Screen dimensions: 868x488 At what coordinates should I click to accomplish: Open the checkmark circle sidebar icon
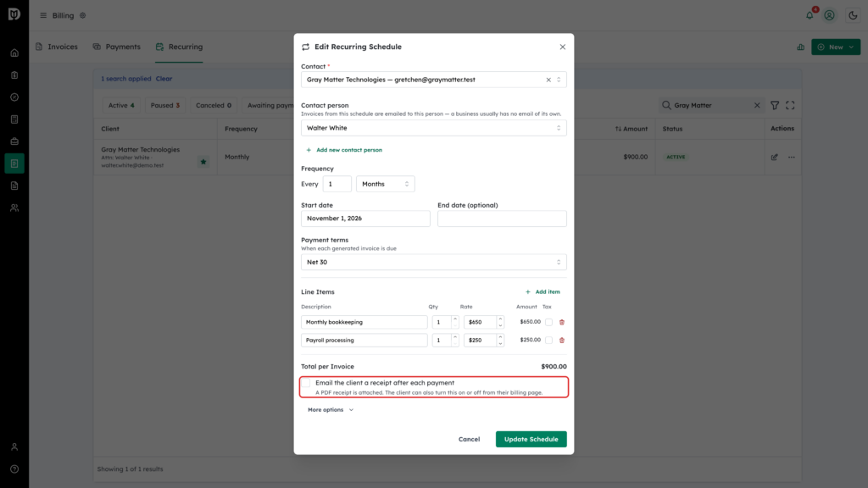14,97
